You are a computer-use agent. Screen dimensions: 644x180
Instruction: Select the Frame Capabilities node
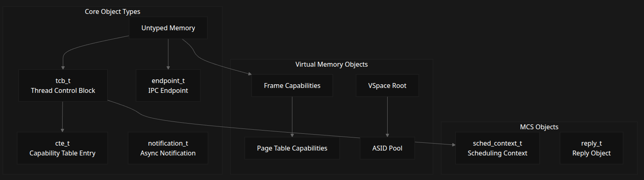pyautogui.click(x=292, y=85)
